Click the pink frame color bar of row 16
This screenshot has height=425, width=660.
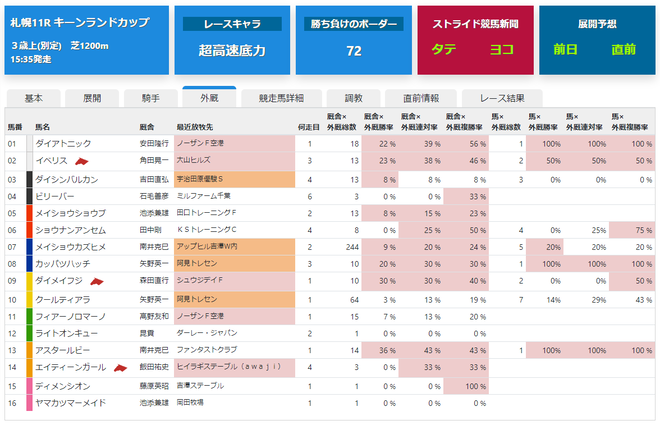29,403
